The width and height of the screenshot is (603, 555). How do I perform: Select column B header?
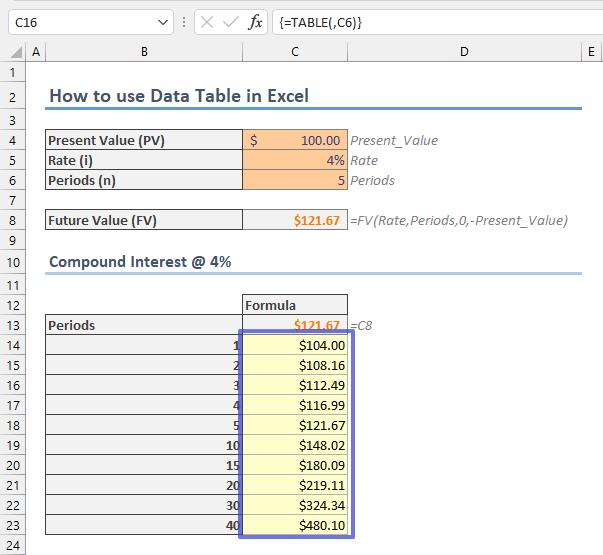144,51
